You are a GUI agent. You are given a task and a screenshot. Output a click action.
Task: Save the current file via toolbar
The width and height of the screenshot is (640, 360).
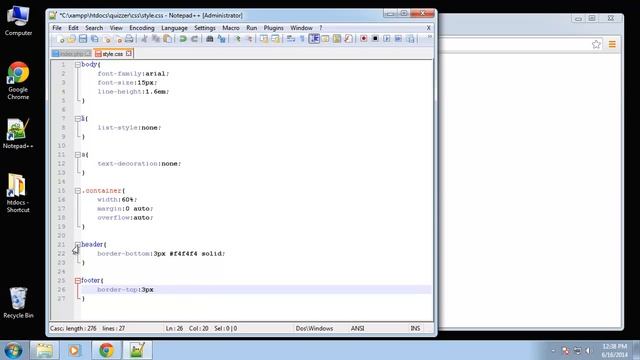tap(83, 39)
